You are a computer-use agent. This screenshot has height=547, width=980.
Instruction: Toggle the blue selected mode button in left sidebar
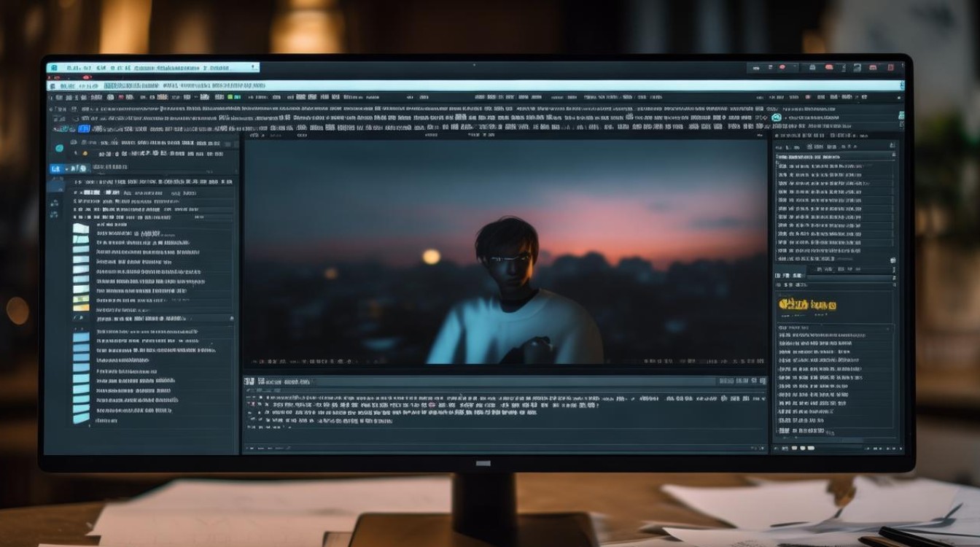(x=55, y=168)
